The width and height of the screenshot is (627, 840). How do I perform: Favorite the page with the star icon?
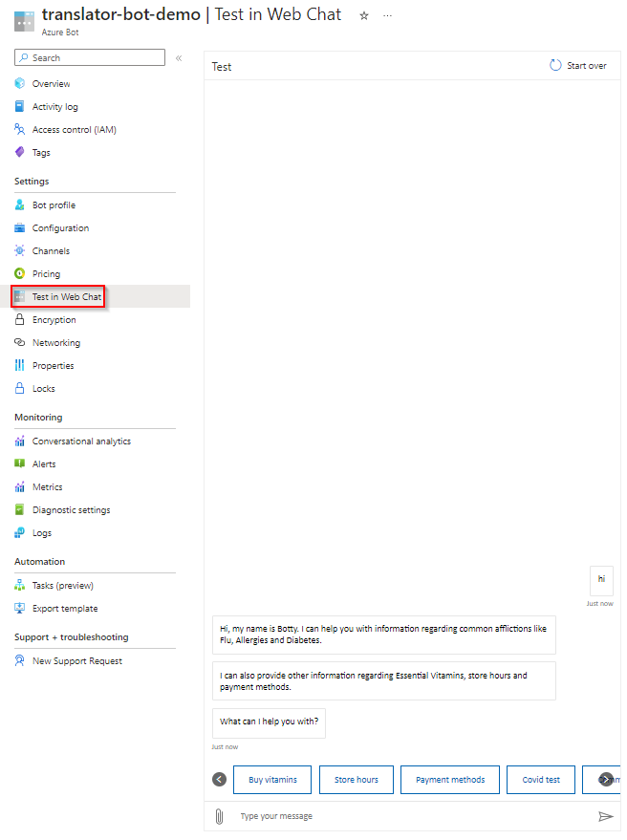click(x=364, y=15)
